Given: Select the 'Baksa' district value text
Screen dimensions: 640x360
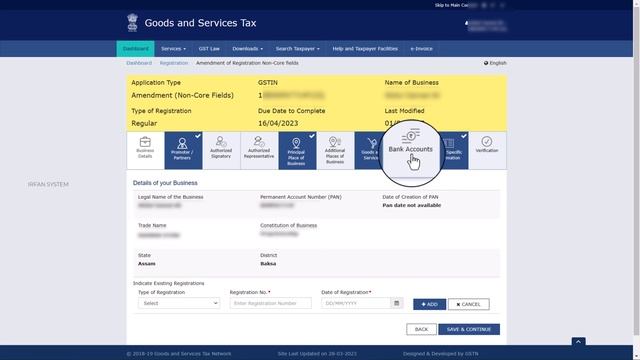Looking at the screenshot, I should (268, 264).
